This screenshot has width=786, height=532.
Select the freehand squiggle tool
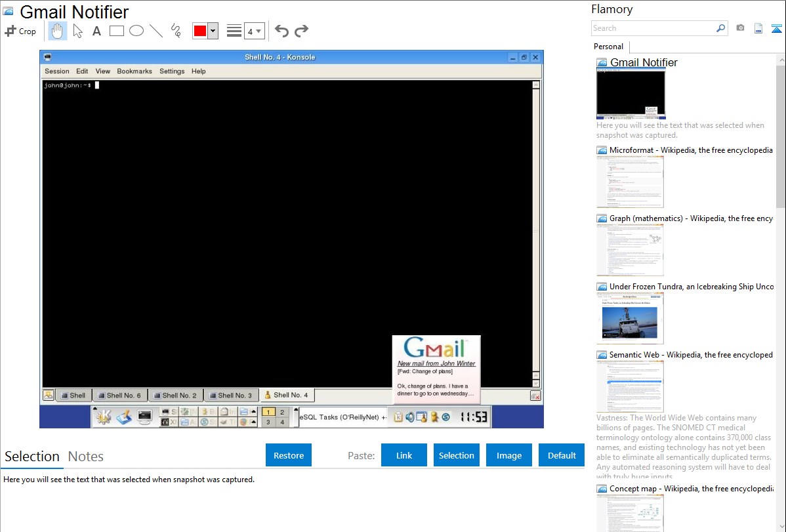pyautogui.click(x=176, y=31)
